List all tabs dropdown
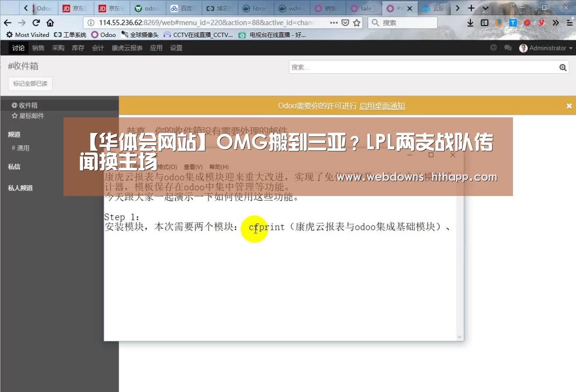 point(486,8)
